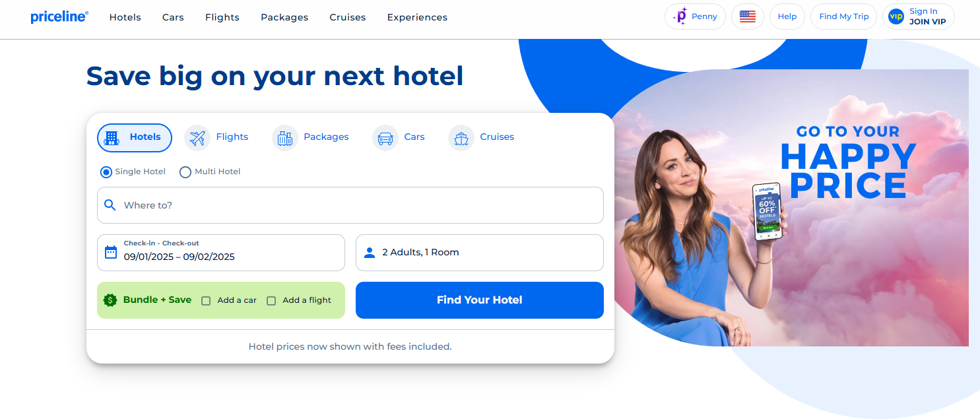Select the Single Hotel radio button
Viewport: 980px width, 419px height.
click(x=106, y=172)
